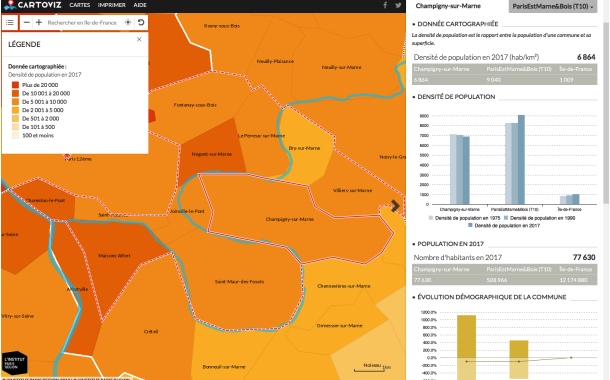Zoom out with the minus button
The image size is (610, 380).
(x=26, y=23)
